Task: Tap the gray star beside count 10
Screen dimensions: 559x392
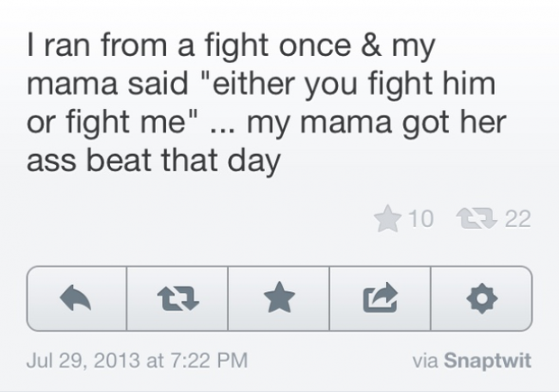Action: tap(388, 218)
